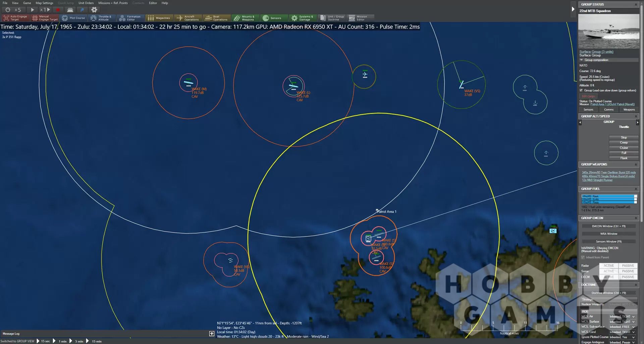644x344 pixels.
Task: Click the time compression clock icon
Action: [x=8, y=10]
